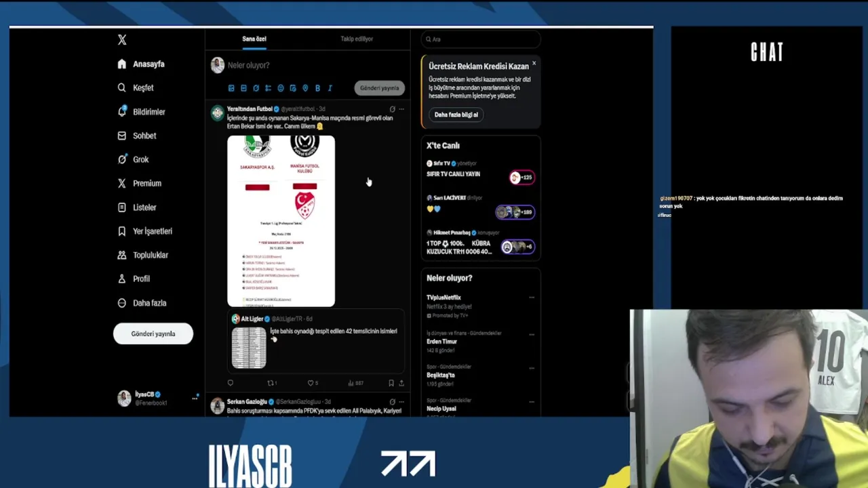Image resolution: width=868 pixels, height=488 pixels.
Task: Click Grok icon on Yeraltından Futbol post
Action: [392, 108]
